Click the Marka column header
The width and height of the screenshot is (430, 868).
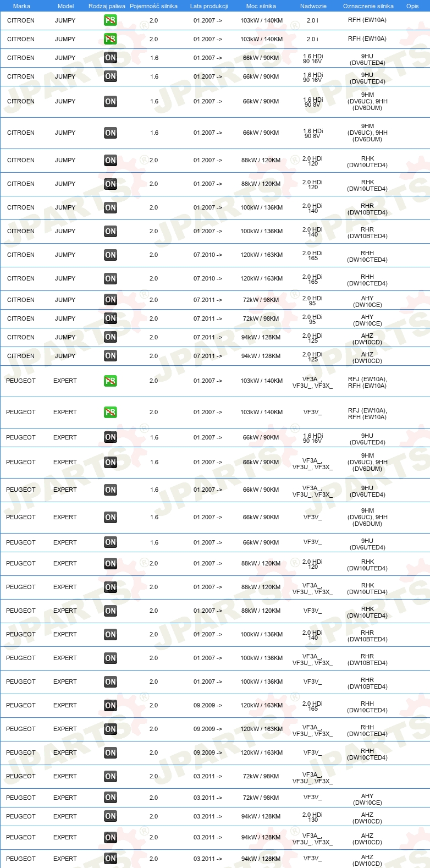pyautogui.click(x=21, y=6)
